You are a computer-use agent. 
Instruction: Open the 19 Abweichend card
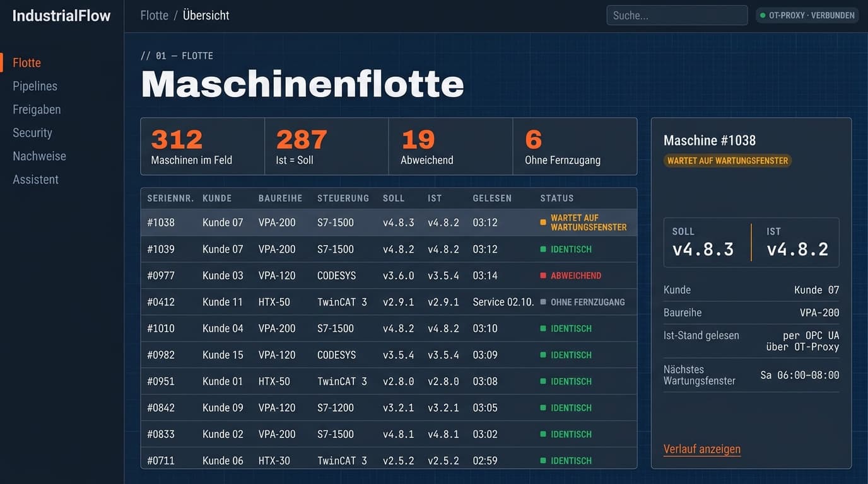pyautogui.click(x=451, y=146)
